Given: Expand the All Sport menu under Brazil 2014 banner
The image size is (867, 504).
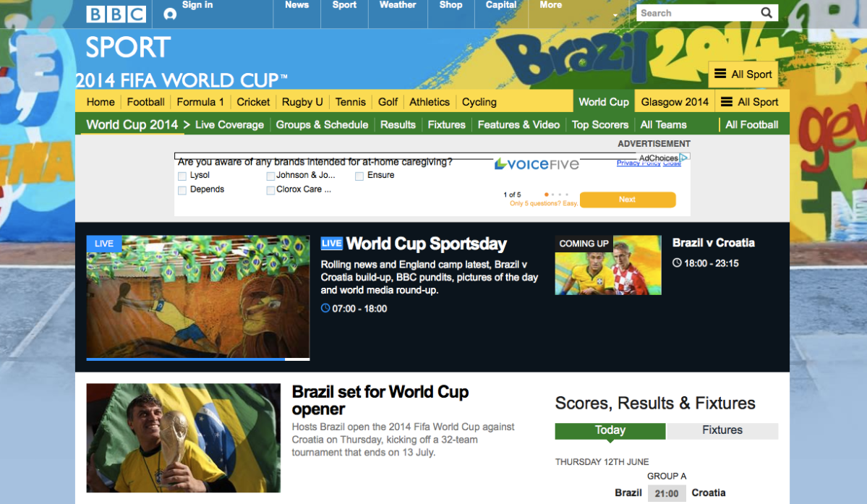Looking at the screenshot, I should click(x=743, y=74).
